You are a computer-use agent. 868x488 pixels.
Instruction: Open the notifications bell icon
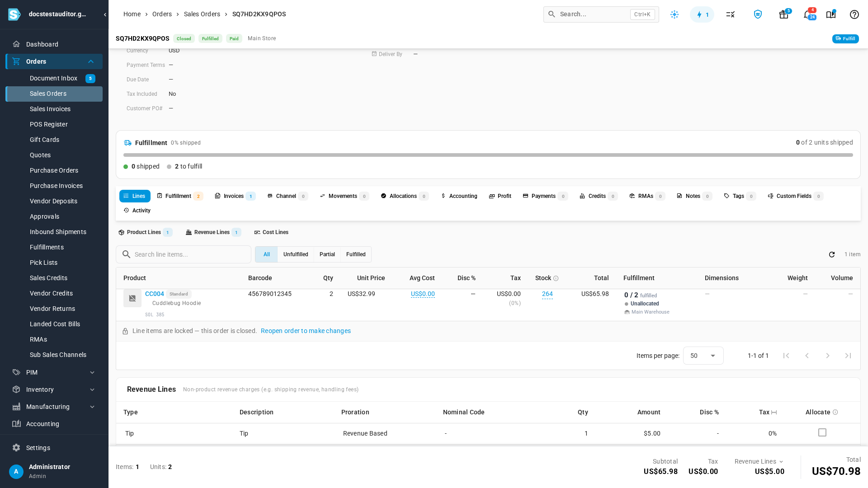click(807, 14)
